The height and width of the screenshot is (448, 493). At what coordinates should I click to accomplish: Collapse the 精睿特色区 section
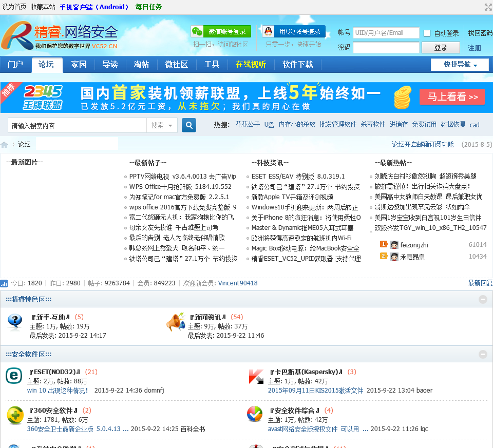pos(483,299)
